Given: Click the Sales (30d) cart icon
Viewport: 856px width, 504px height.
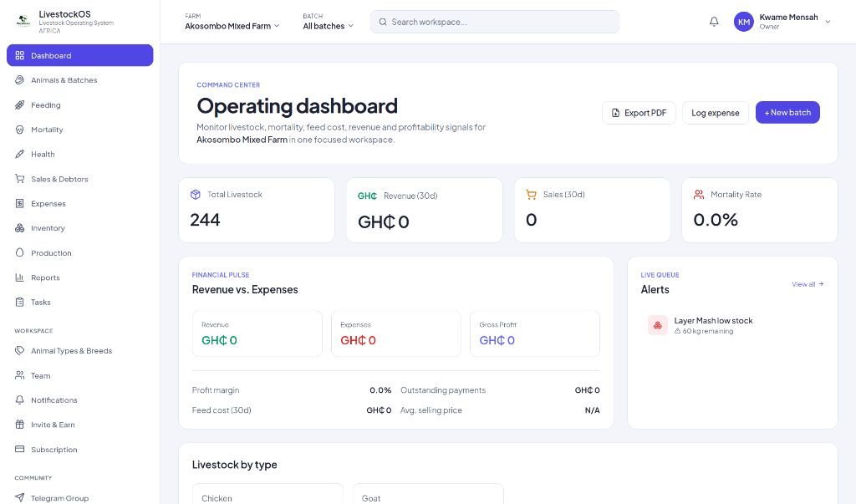Looking at the screenshot, I should (531, 195).
